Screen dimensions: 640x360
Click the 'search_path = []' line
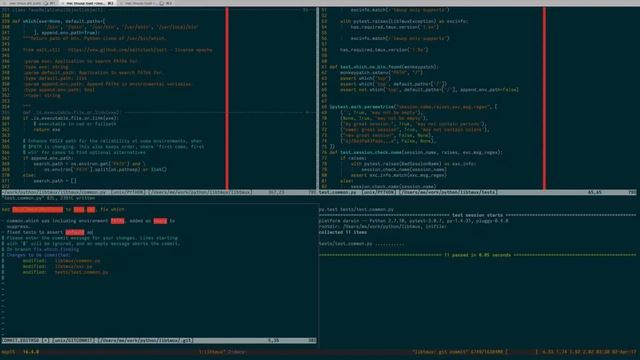pos(55,181)
